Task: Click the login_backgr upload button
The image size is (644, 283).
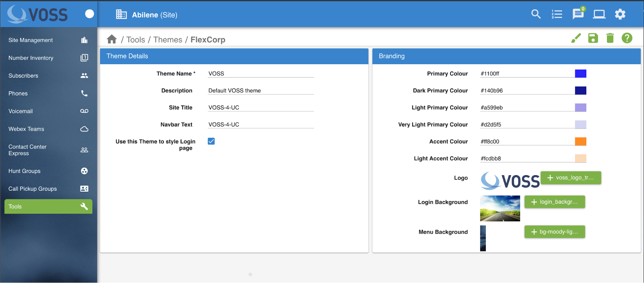Action: (x=555, y=202)
